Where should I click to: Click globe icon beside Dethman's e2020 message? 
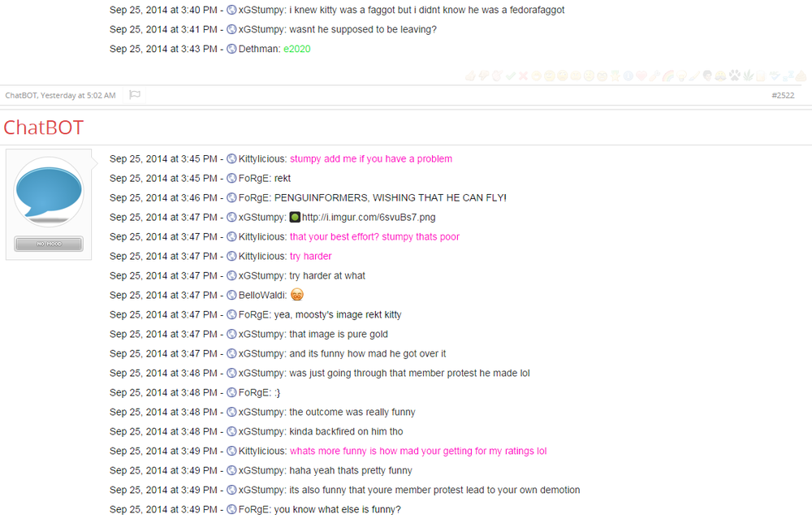tap(231, 50)
